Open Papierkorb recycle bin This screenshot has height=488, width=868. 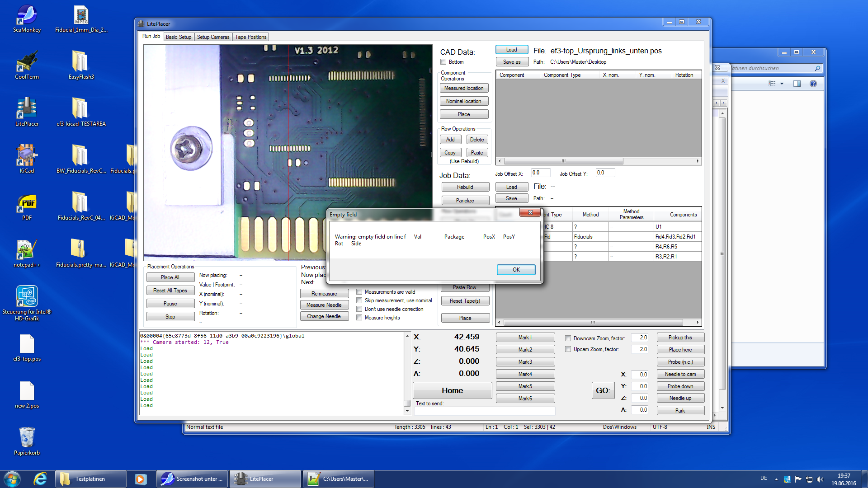click(27, 441)
